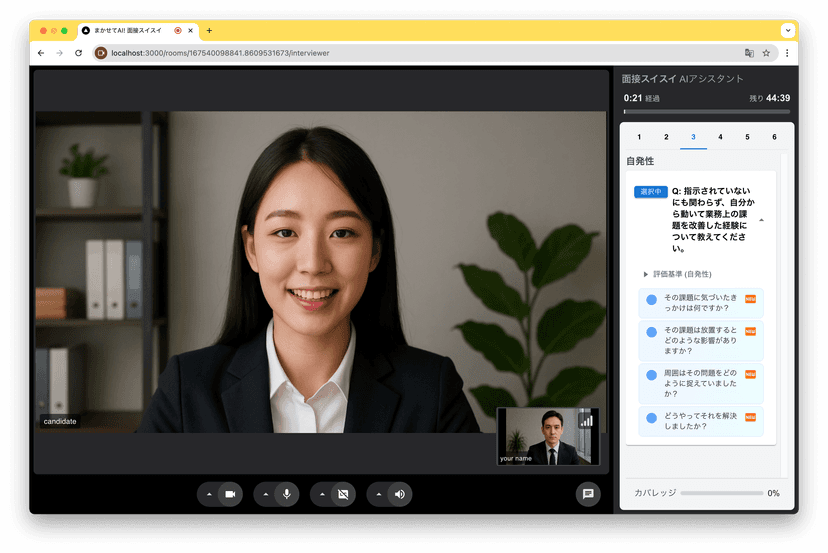
Task: Click the 選択中 badge button
Action: click(650, 191)
